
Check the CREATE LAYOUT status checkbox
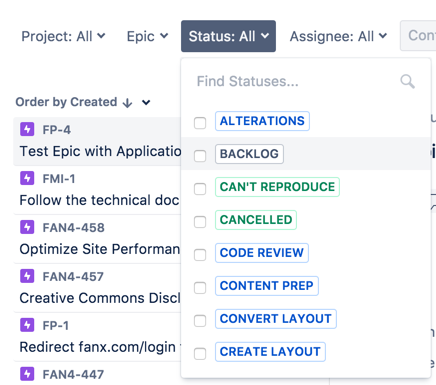(200, 354)
